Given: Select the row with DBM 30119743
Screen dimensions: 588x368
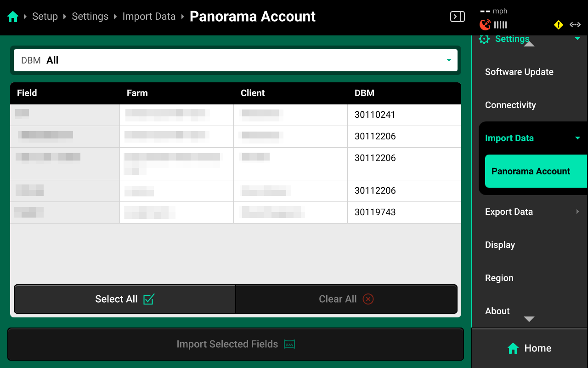Looking at the screenshot, I should 236,213.
